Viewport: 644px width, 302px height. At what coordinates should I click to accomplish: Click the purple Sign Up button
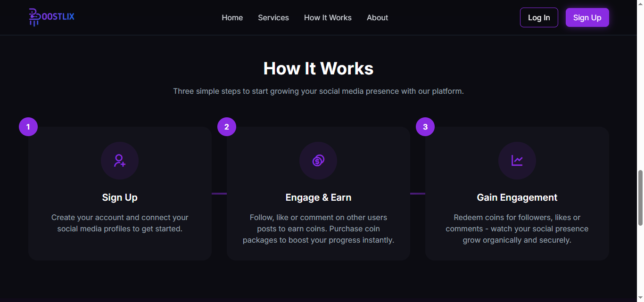587,17
